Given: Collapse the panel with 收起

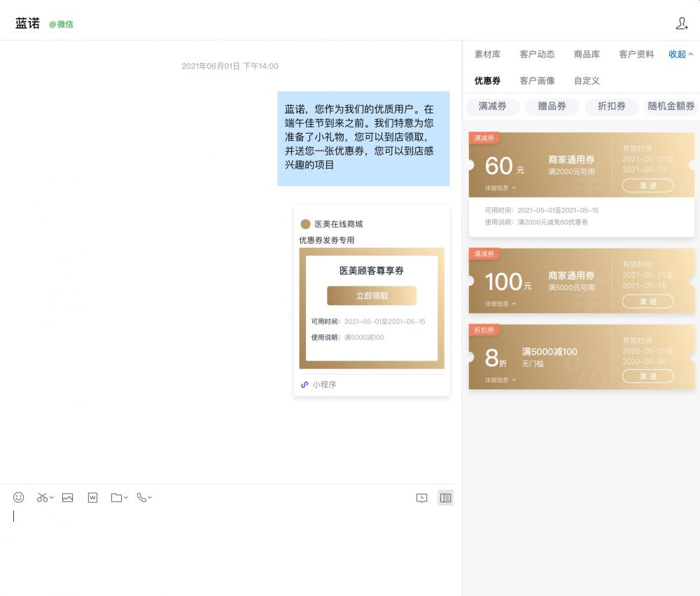Looking at the screenshot, I should tap(680, 54).
